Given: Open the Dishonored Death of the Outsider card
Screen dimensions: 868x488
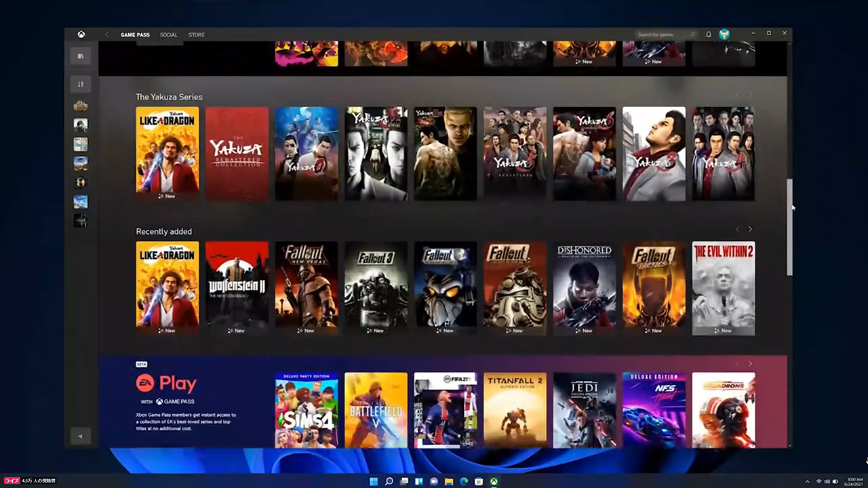Looking at the screenshot, I should pyautogui.click(x=585, y=288).
